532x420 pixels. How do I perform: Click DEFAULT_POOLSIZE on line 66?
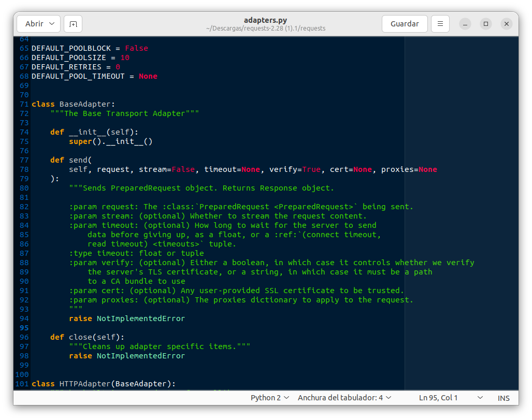click(x=68, y=57)
